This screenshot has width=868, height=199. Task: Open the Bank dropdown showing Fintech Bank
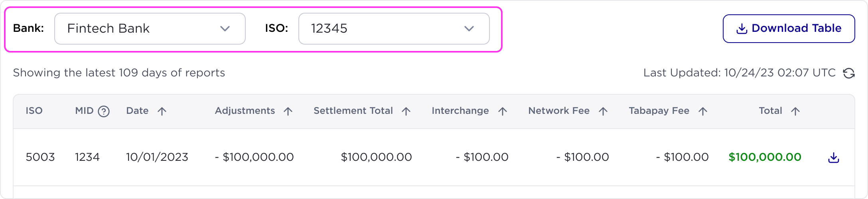coord(150,29)
